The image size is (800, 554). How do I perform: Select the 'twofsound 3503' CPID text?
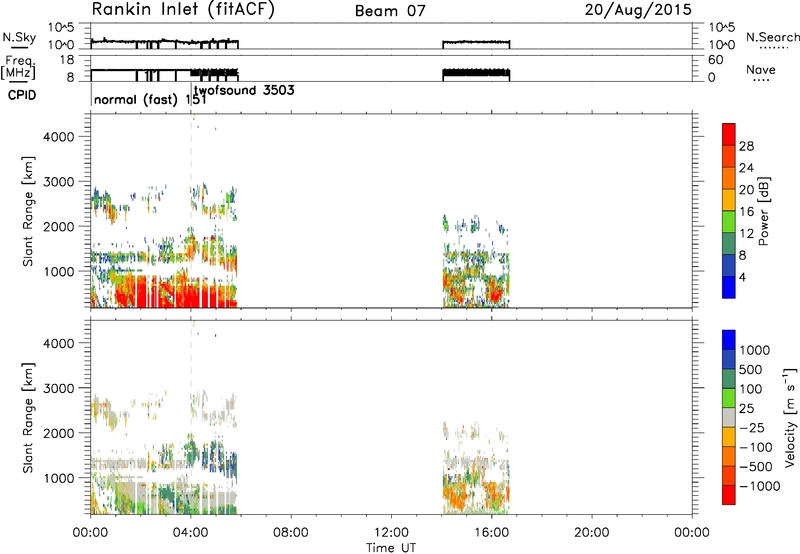[x=244, y=90]
